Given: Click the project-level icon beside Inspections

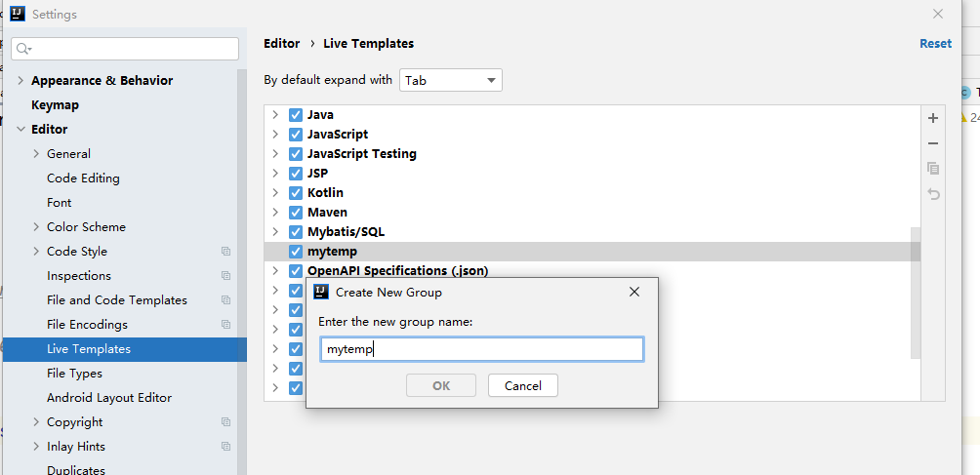Looking at the screenshot, I should (226, 276).
